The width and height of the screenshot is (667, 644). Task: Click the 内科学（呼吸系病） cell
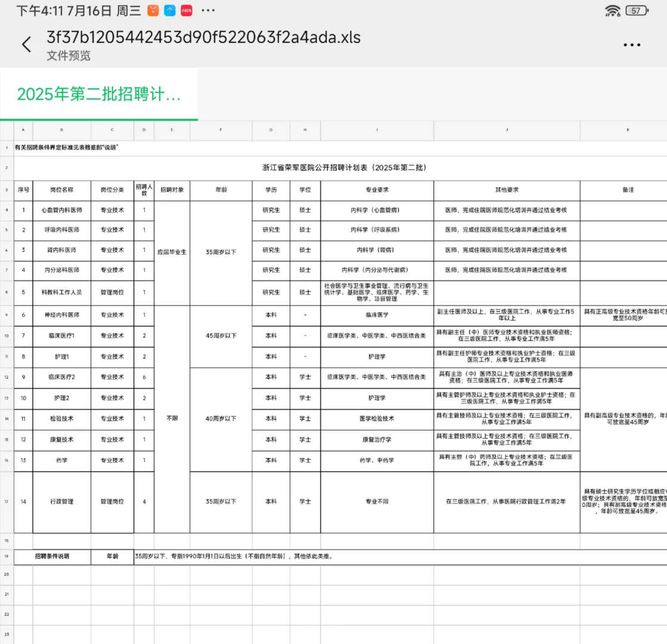tap(377, 230)
